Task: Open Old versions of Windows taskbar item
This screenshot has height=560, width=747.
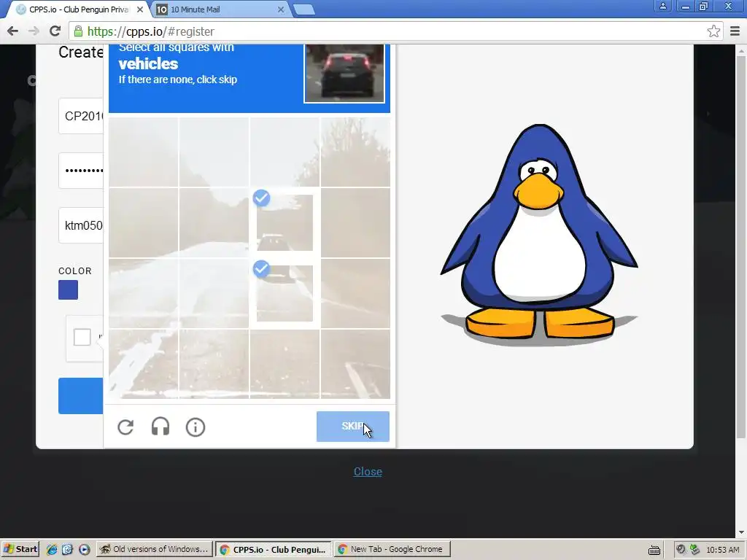Action: pyautogui.click(x=155, y=549)
